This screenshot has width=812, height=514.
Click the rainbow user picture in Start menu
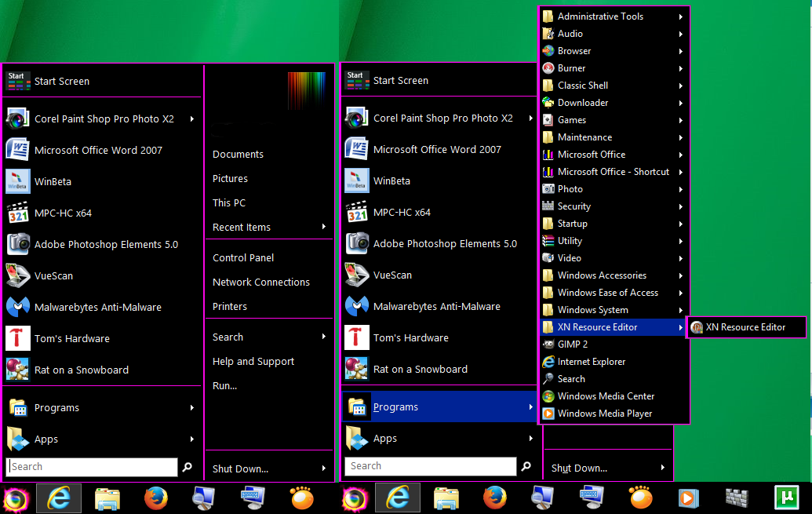pos(307,91)
